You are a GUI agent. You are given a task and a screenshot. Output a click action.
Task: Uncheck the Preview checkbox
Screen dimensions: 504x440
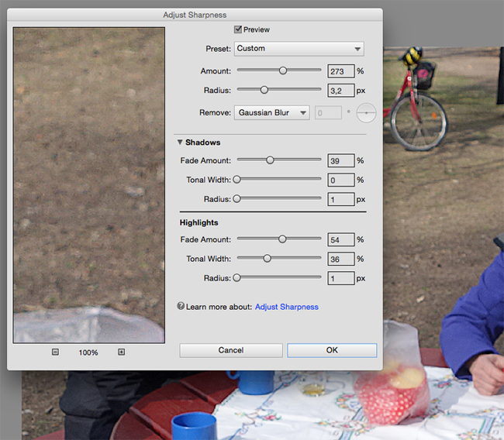tap(238, 29)
